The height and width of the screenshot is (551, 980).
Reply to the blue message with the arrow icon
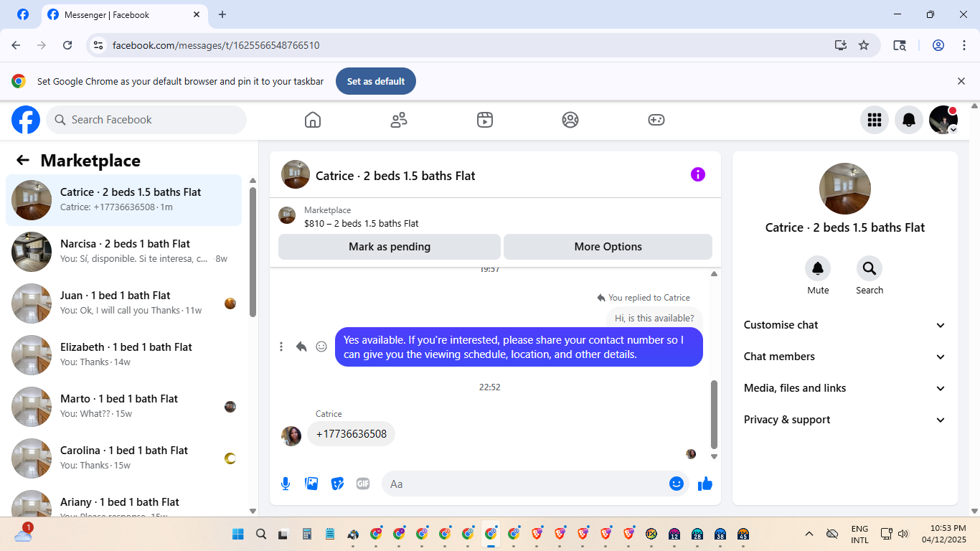point(301,347)
